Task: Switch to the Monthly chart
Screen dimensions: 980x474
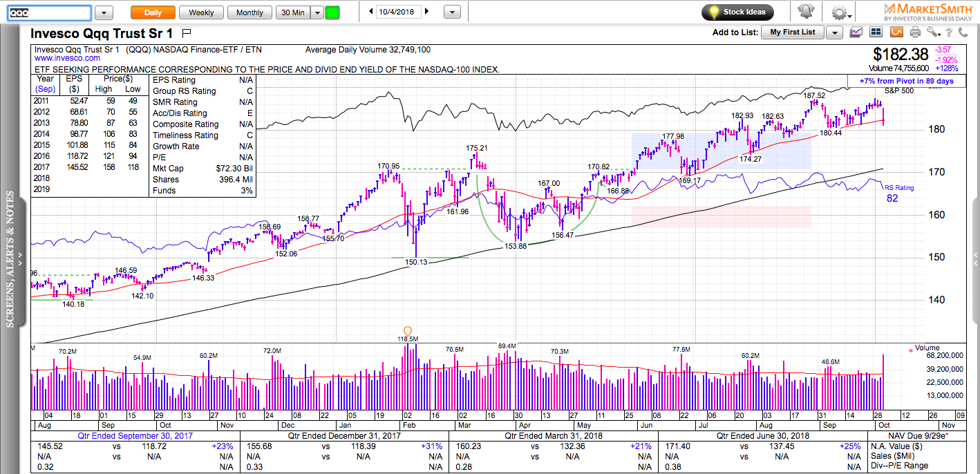Action: click(249, 12)
